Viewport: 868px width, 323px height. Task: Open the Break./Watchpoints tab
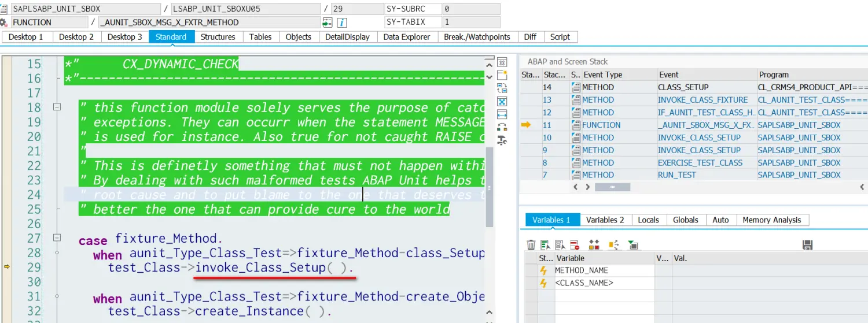click(477, 37)
